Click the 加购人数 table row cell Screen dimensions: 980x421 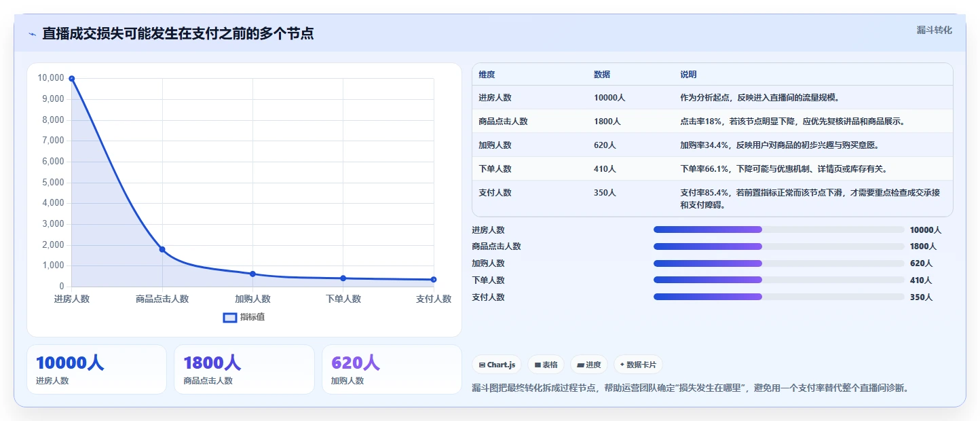pos(495,145)
